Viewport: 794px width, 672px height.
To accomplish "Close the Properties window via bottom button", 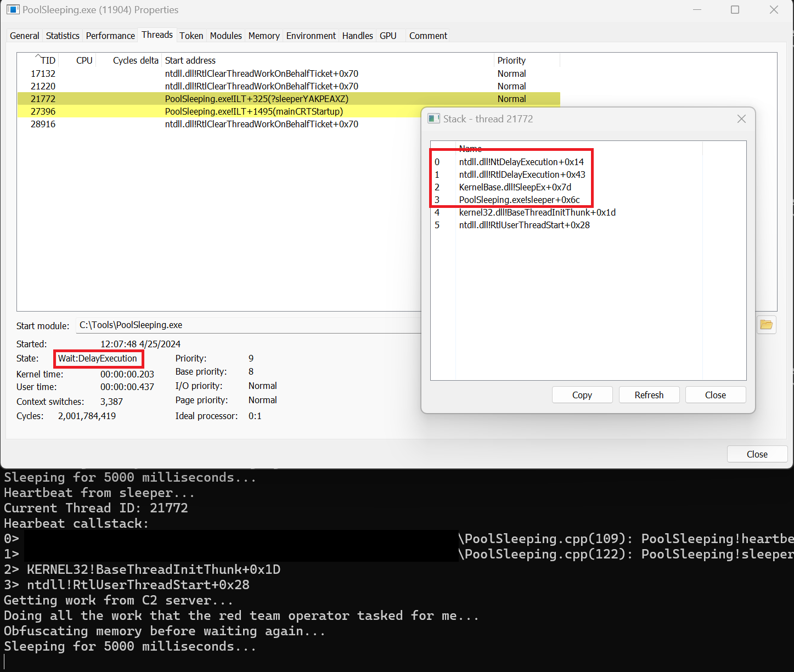I will pyautogui.click(x=757, y=454).
